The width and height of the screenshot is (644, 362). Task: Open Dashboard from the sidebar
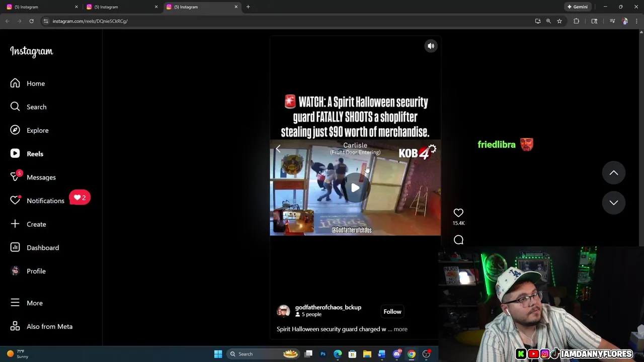(x=35, y=247)
